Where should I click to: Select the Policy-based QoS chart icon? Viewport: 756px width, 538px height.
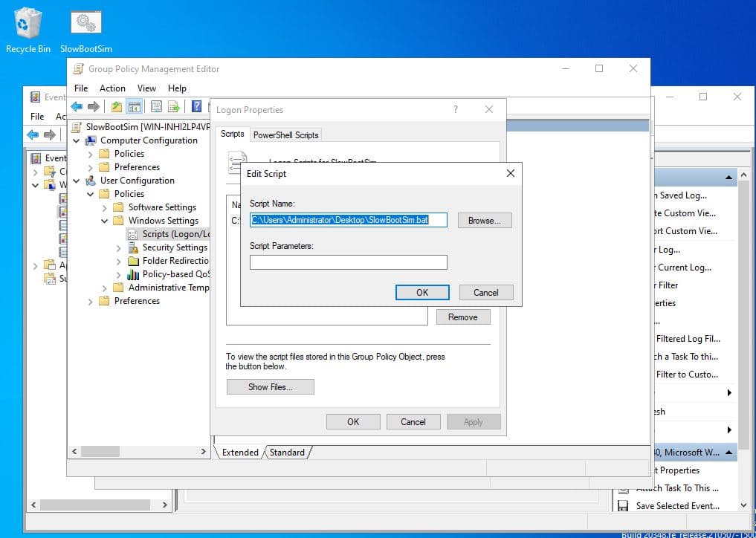(133, 274)
